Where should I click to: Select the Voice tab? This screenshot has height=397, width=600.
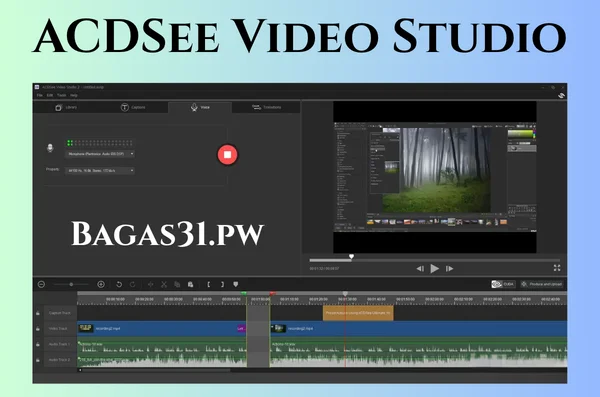(x=200, y=107)
